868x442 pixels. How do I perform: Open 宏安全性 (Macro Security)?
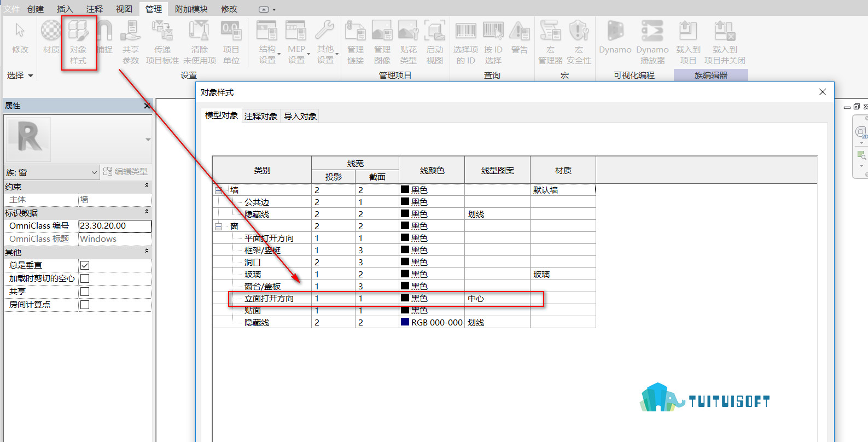579,43
